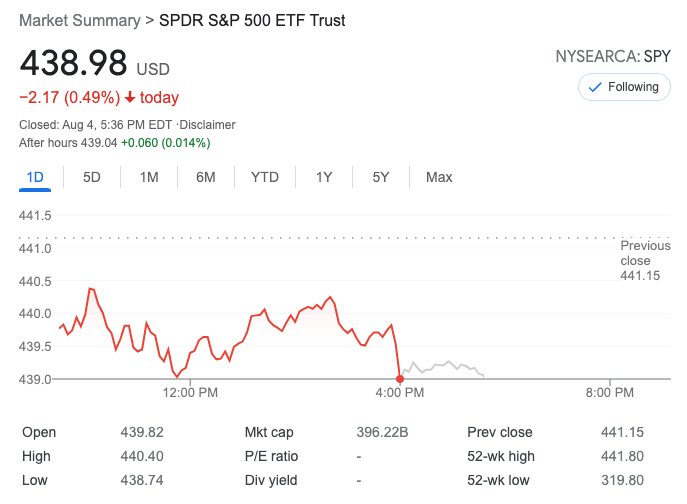687x504 pixels.
Task: Click the red down arrow icon
Action: point(130,98)
